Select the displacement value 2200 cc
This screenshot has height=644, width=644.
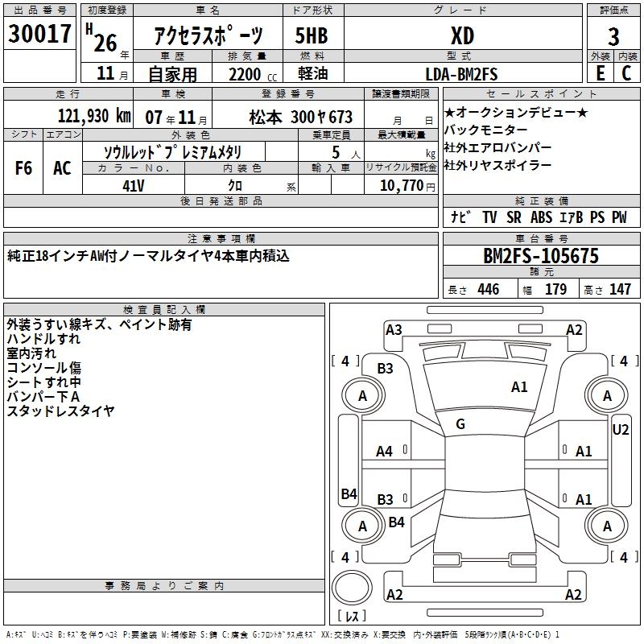click(x=253, y=74)
